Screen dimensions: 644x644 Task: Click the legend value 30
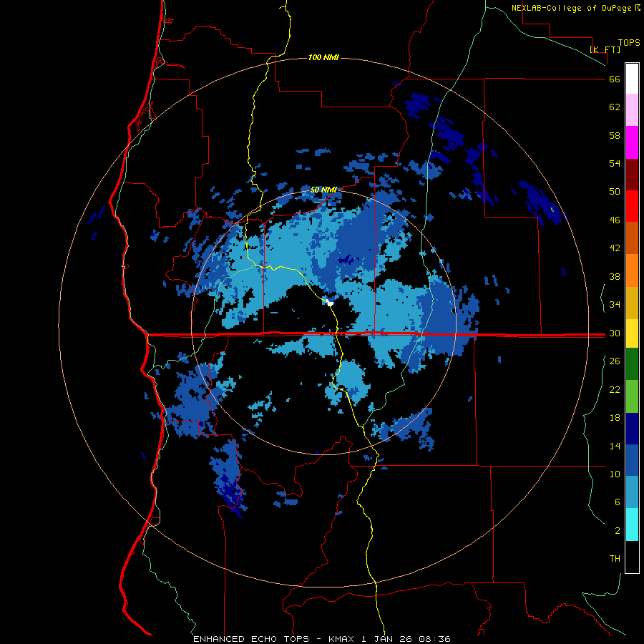615,333
